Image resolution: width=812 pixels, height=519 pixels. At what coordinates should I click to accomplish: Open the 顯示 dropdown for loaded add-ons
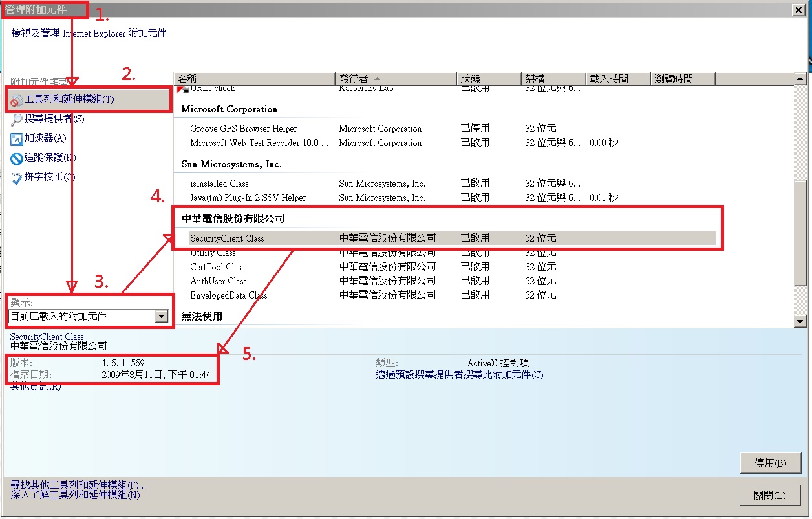[x=162, y=316]
